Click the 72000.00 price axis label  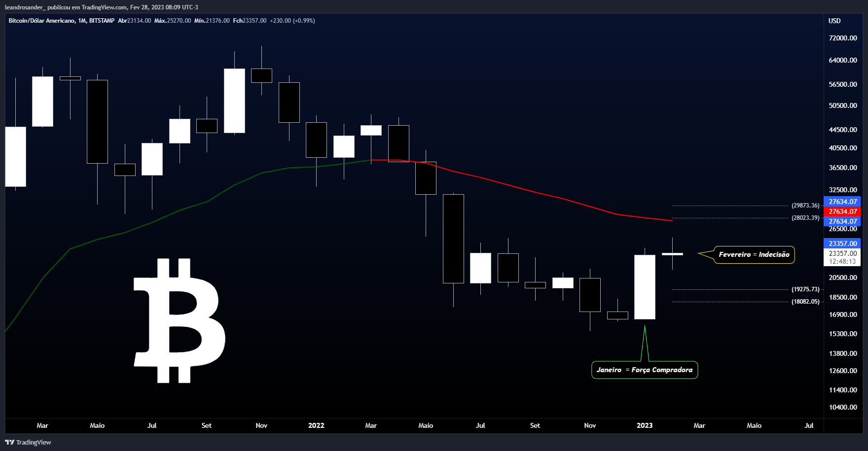click(843, 38)
